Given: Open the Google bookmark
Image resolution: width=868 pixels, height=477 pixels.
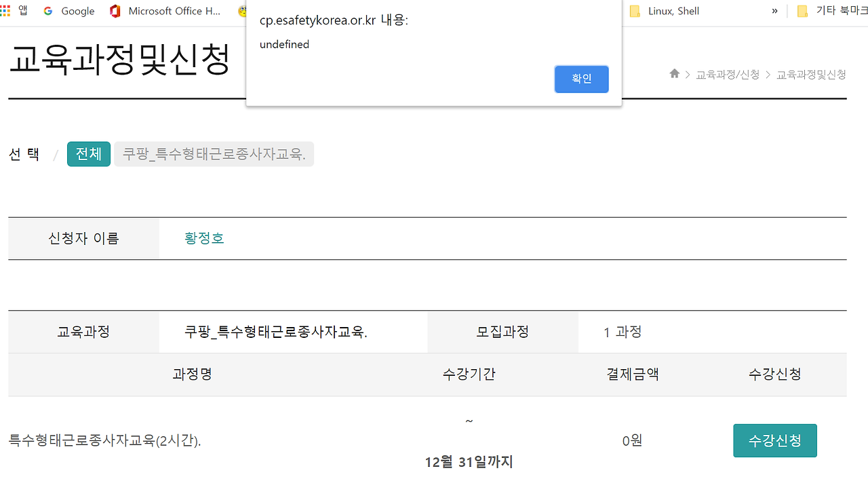Looking at the screenshot, I should tap(69, 11).
